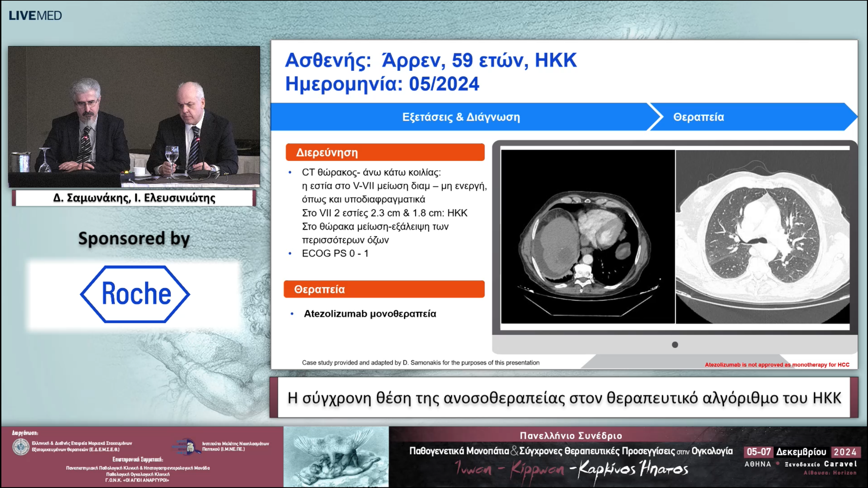Click the LIVEMED logo
This screenshot has height=488, width=868.
pos(35,16)
